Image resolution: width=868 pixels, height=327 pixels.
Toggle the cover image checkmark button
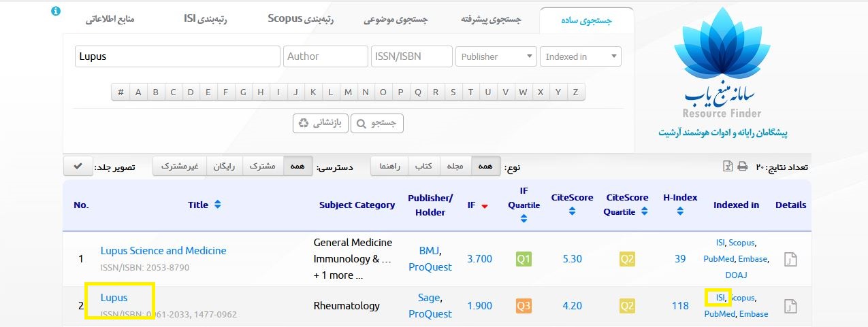(x=78, y=167)
